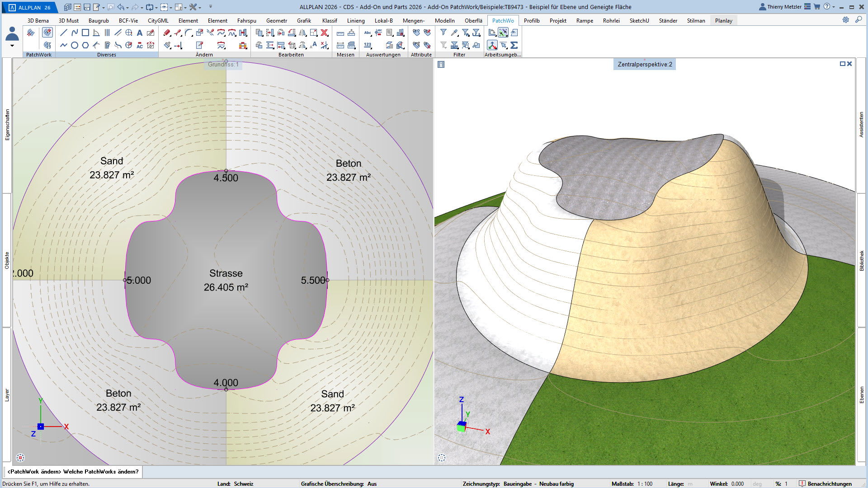The width and height of the screenshot is (868, 488).
Task: Open the undo history dropdown arrow
Action: pos(128,7)
